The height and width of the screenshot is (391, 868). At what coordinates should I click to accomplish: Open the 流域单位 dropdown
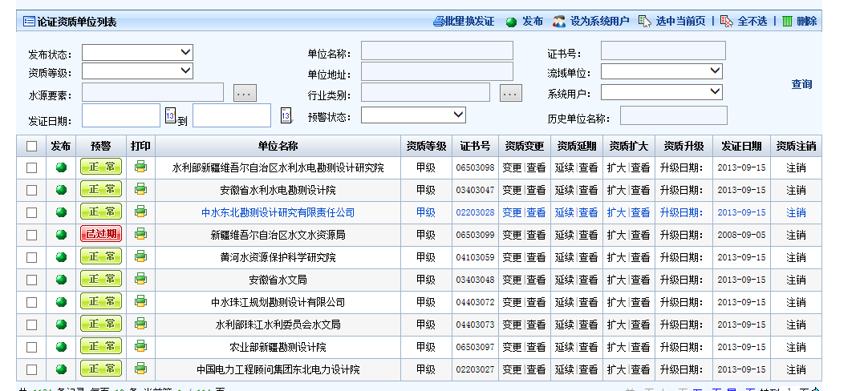click(662, 71)
